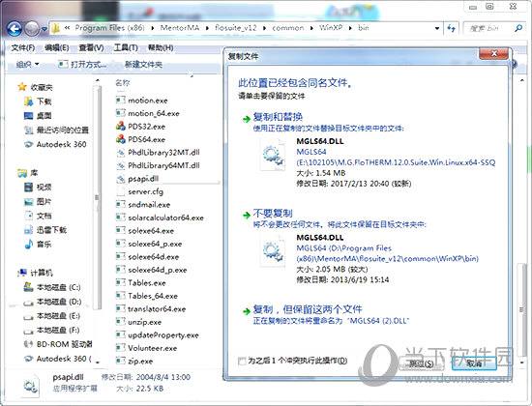The image size is (532, 406).
Task: Select 收藏夹 star icon in the sidebar
Action: click(x=22, y=87)
